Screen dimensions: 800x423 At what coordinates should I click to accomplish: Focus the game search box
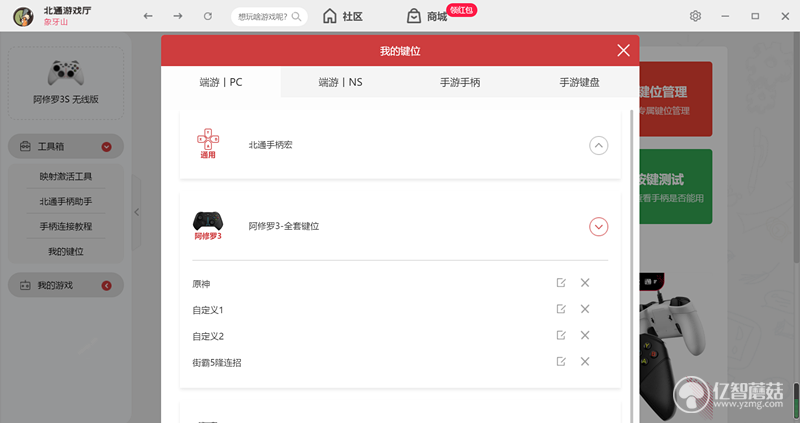pyautogui.click(x=269, y=17)
